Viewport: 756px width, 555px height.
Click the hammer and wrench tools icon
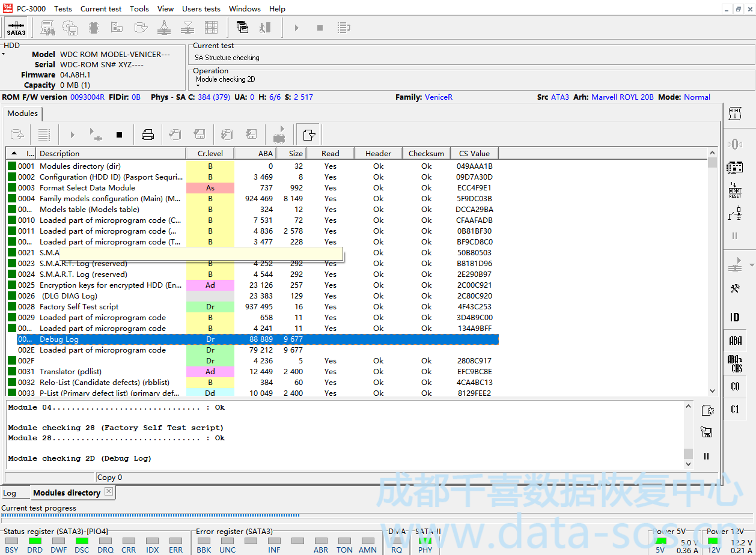(735, 289)
